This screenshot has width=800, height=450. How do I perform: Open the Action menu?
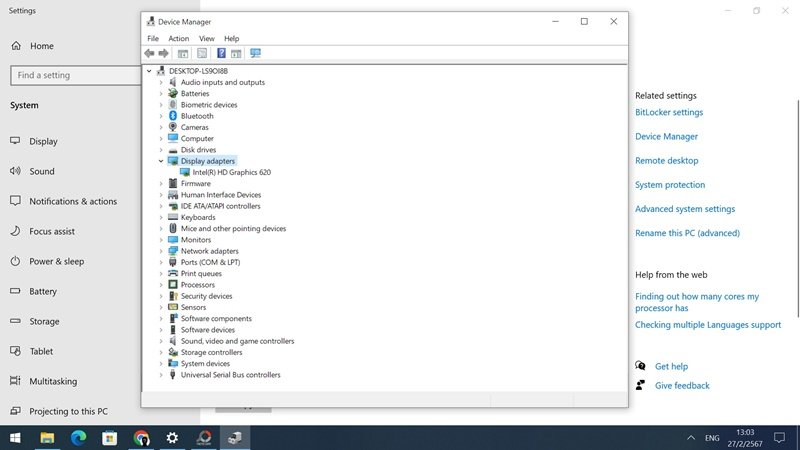[x=178, y=38]
